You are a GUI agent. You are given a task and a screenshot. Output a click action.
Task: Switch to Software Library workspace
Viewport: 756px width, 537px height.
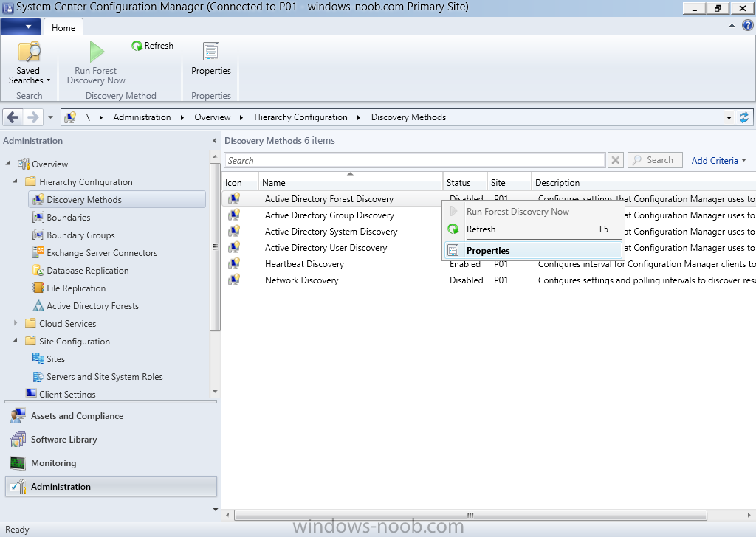tap(111, 439)
